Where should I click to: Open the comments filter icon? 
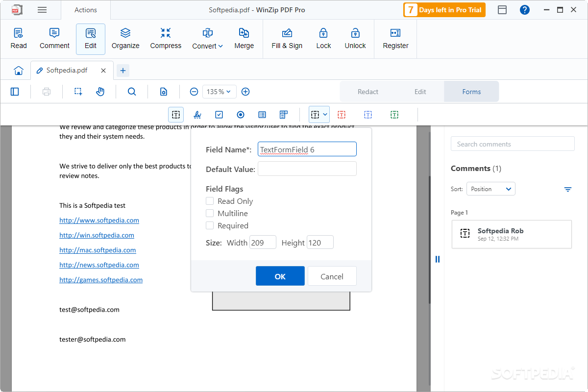tap(568, 189)
